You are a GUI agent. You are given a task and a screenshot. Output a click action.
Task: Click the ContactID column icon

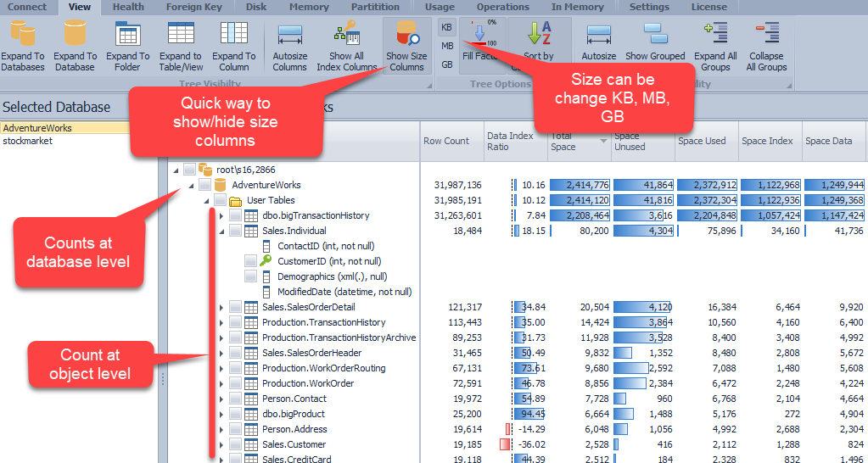pyautogui.click(x=266, y=246)
